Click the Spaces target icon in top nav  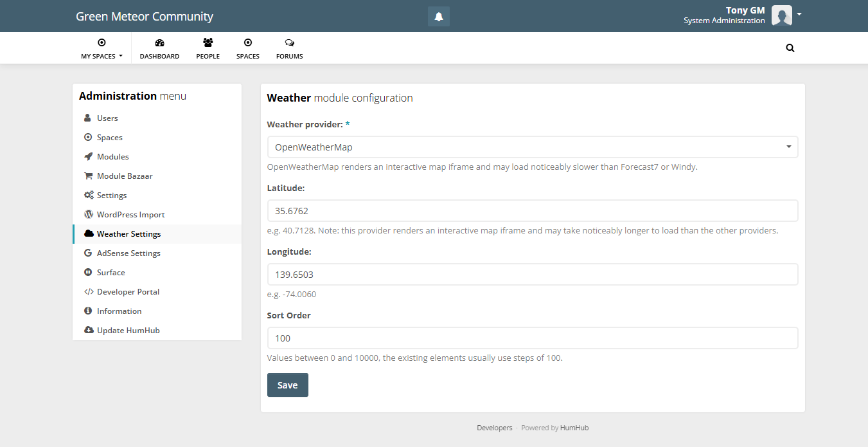pos(248,43)
